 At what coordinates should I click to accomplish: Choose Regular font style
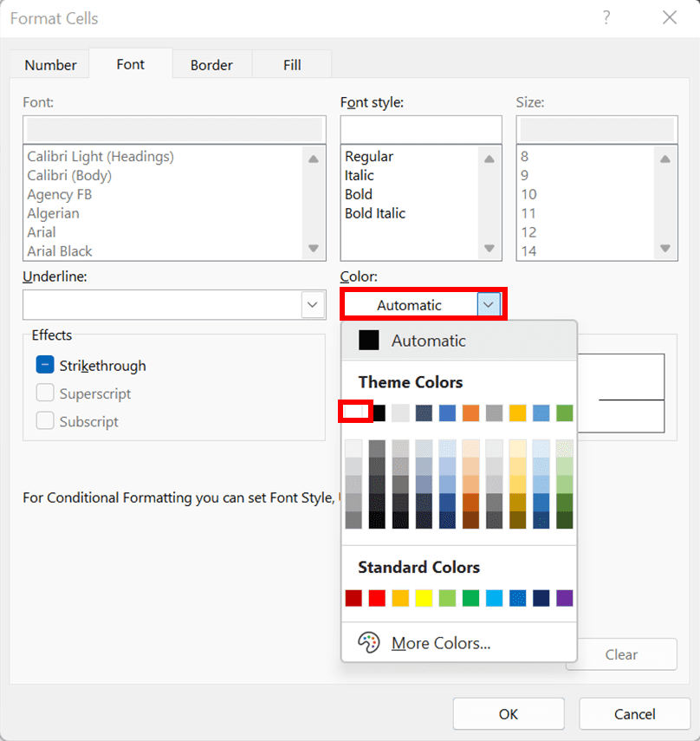(368, 156)
